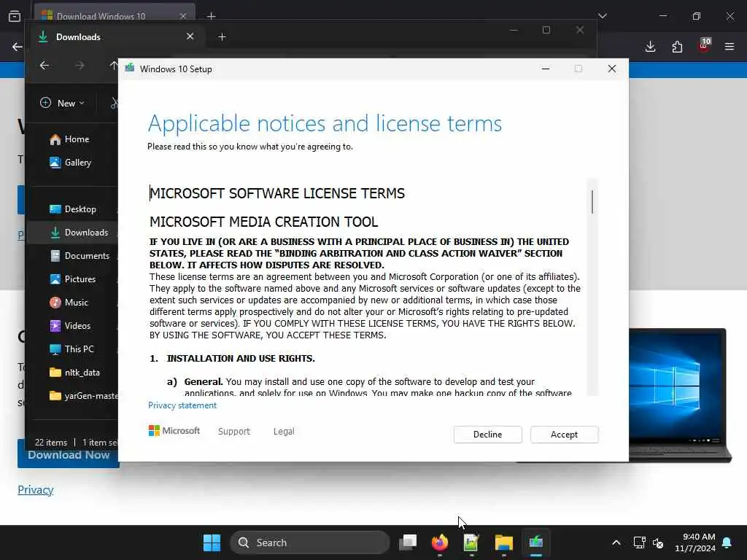Click the Windows 10 Setup title icon

(x=130, y=69)
